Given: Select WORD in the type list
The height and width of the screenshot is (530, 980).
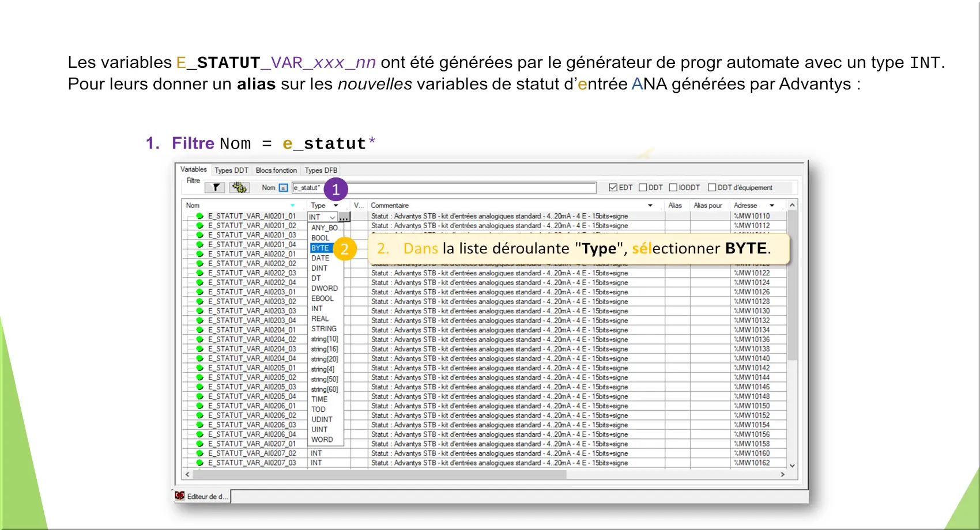Looking at the screenshot, I should 322,440.
